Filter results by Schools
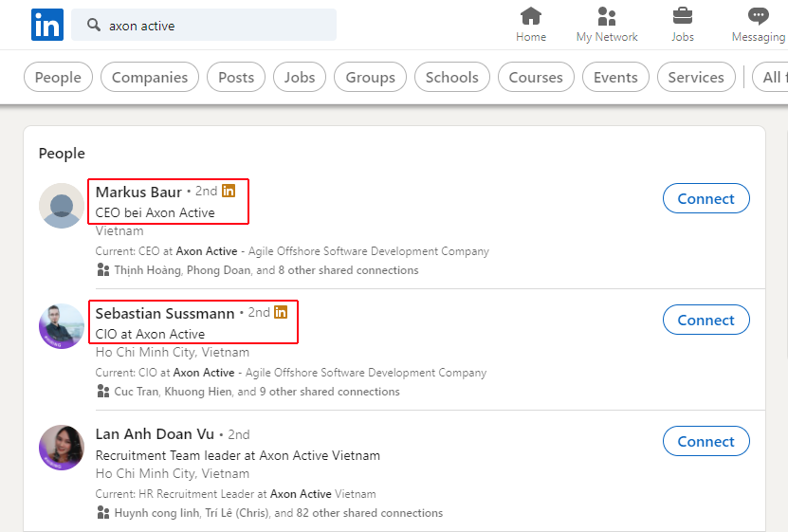 (451, 77)
